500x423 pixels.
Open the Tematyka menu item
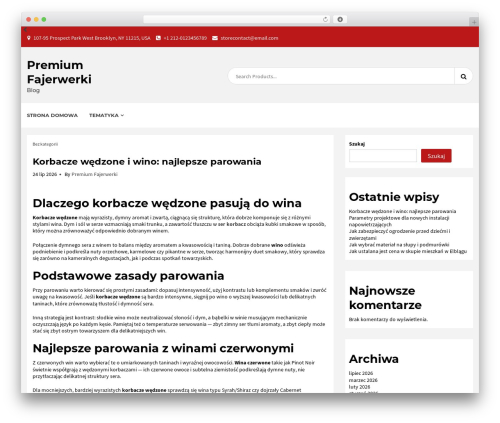tap(104, 115)
